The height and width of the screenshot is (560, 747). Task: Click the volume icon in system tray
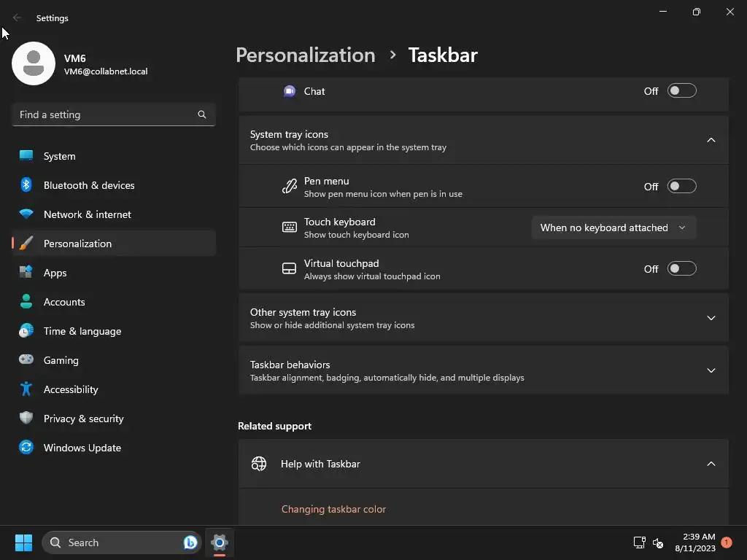click(x=658, y=542)
